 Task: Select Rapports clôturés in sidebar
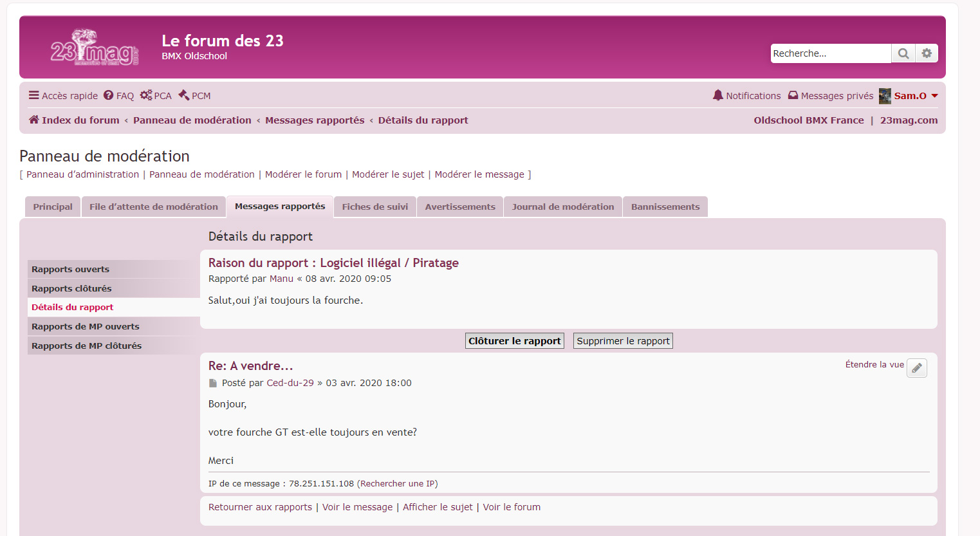tap(71, 288)
